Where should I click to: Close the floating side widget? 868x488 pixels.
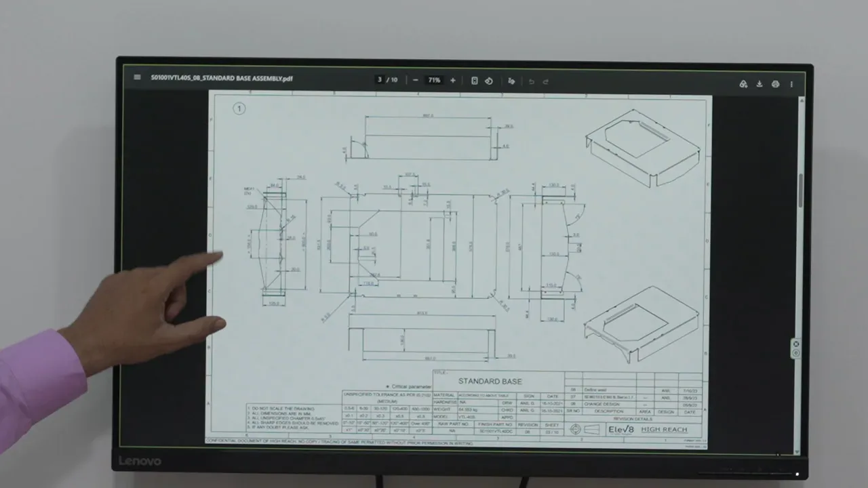click(x=796, y=344)
